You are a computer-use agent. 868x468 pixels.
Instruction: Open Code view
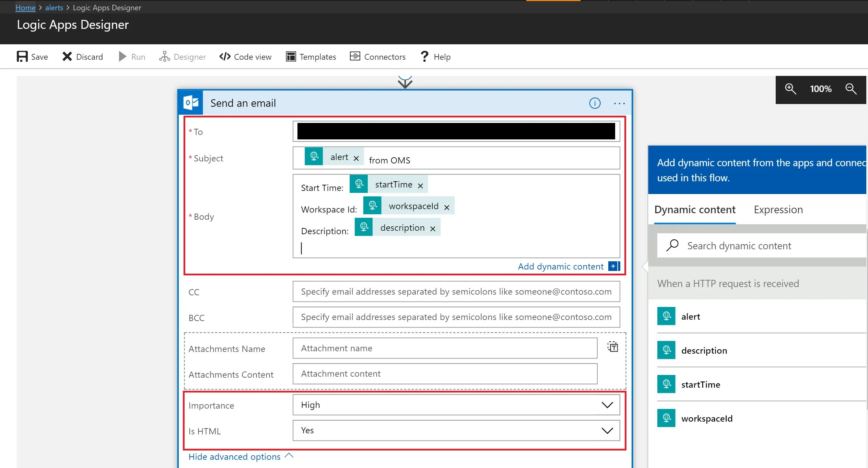pos(245,57)
